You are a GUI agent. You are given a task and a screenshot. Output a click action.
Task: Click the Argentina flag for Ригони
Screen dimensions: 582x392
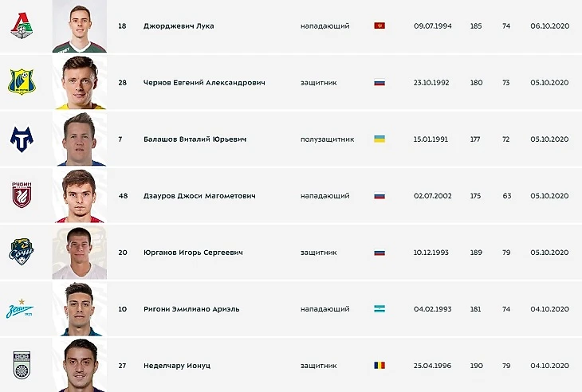[379, 308]
